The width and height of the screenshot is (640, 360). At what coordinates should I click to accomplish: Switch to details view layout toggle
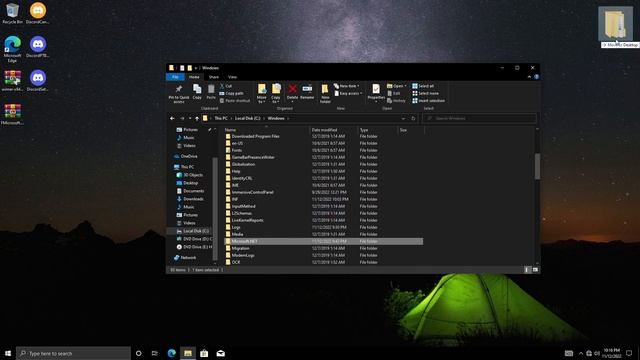pyautogui.click(x=527, y=270)
